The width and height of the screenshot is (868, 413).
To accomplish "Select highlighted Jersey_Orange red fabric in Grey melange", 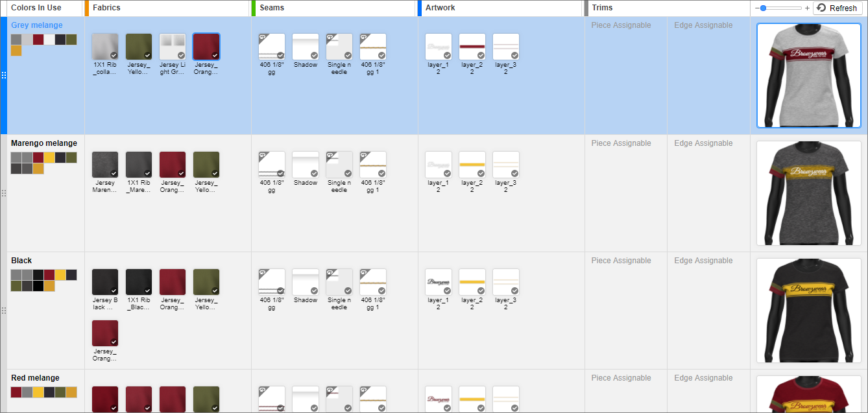I will 206,47.
